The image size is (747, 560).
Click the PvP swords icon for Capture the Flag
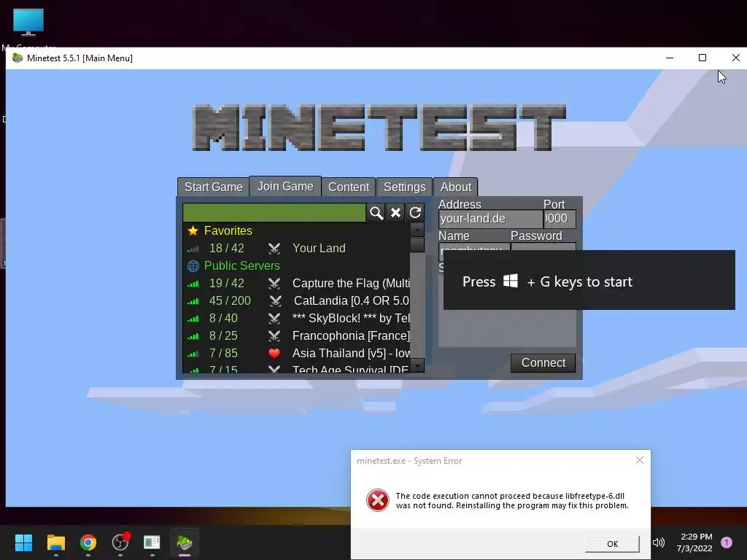click(274, 284)
